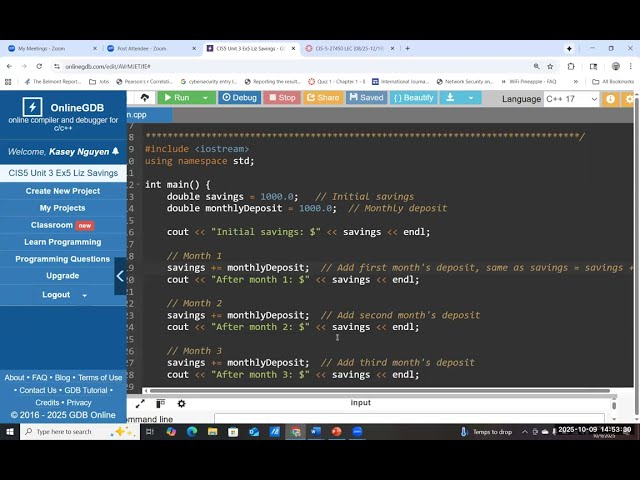Collapse the sidebar with the left chevron

coord(120,276)
